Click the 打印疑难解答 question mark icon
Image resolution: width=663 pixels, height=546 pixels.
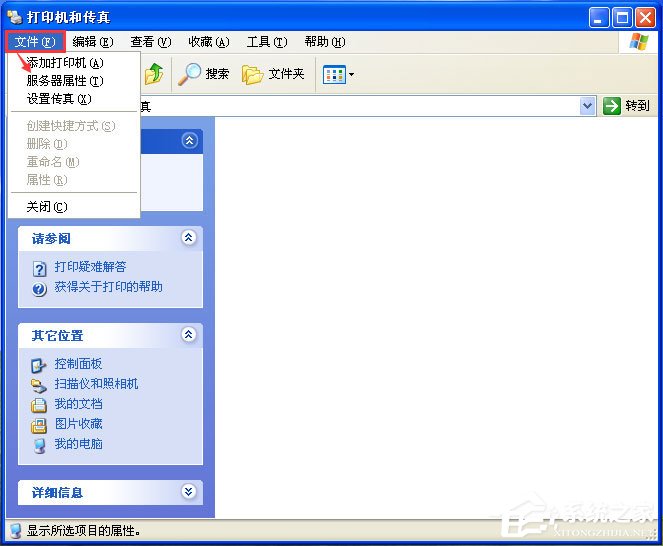pyautogui.click(x=39, y=269)
